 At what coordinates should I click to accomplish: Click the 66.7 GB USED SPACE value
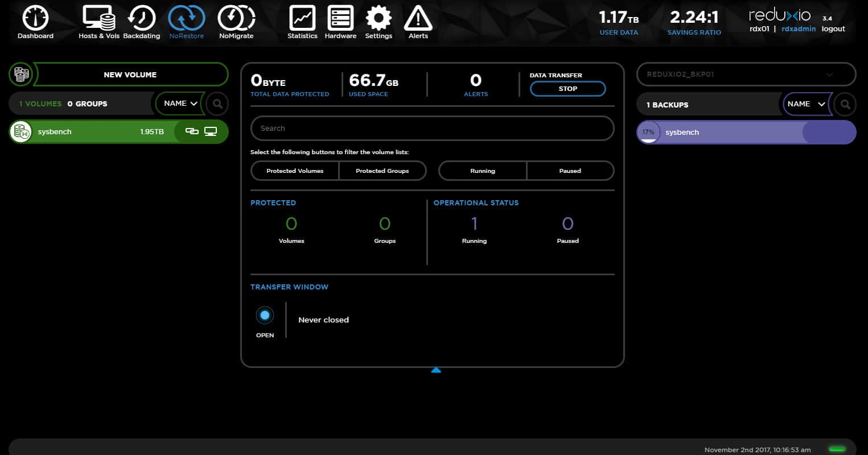tap(373, 80)
